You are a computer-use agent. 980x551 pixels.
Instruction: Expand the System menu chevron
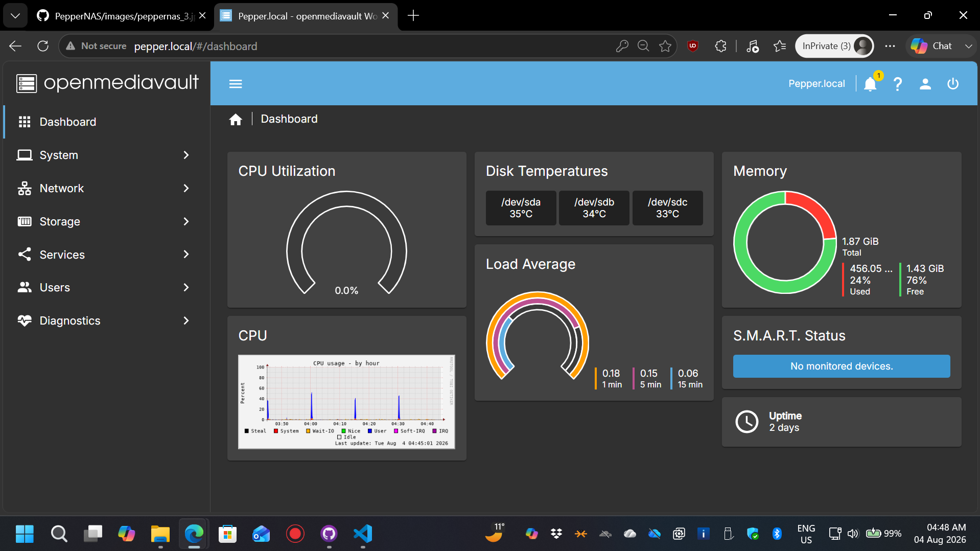point(186,155)
